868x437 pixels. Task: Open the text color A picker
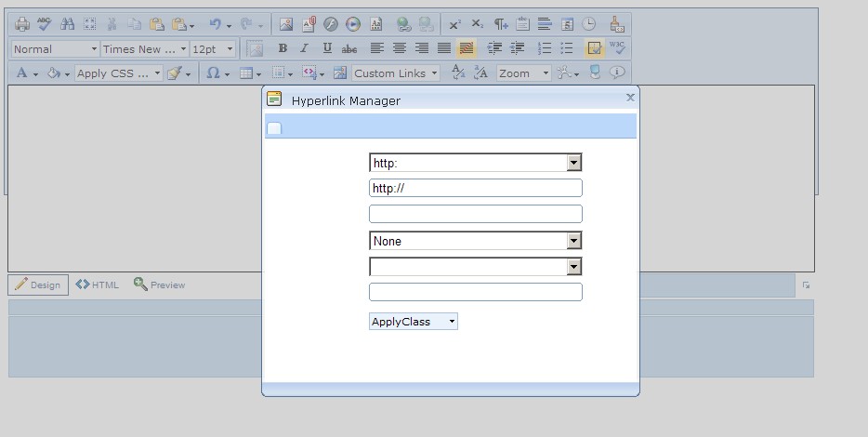coord(26,73)
